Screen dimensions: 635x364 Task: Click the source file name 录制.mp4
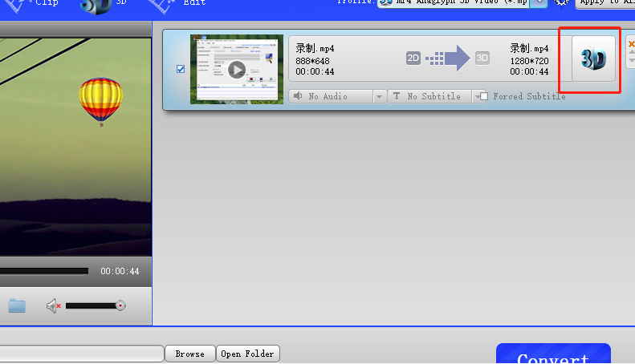[315, 49]
